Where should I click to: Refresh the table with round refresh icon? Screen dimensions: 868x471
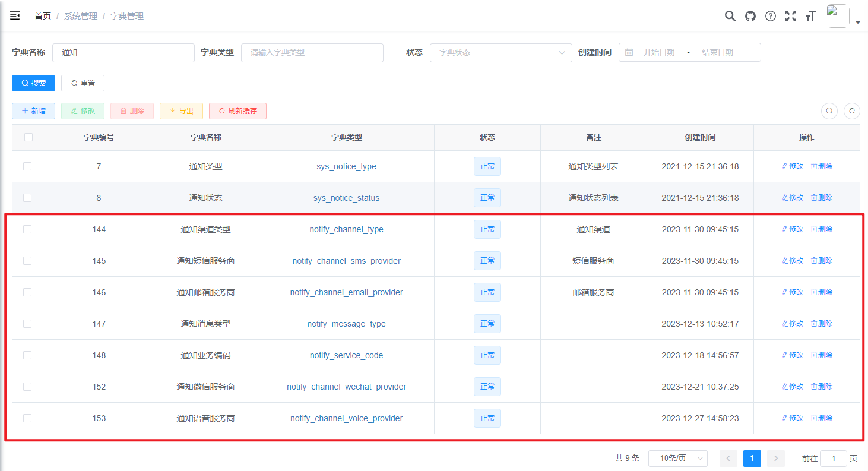click(x=852, y=110)
